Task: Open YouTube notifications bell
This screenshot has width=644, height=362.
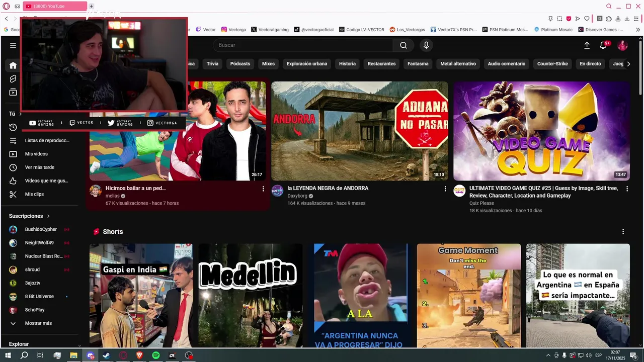Action: point(604,45)
